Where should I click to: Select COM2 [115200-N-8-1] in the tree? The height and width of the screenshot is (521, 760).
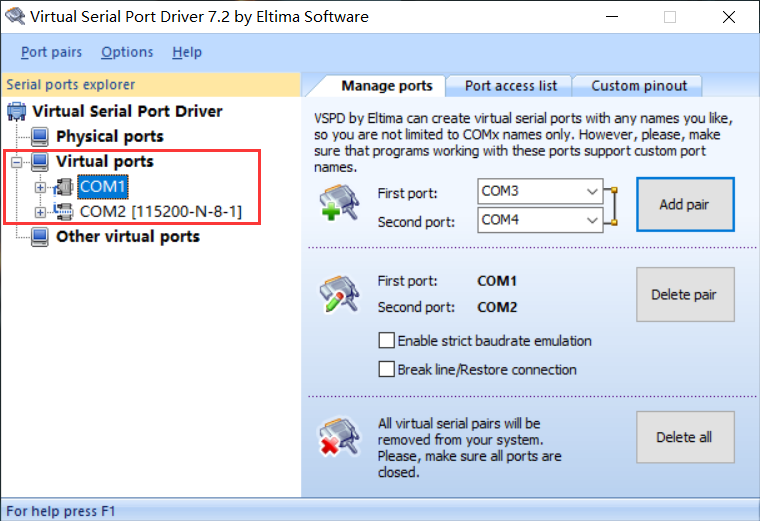pos(160,212)
